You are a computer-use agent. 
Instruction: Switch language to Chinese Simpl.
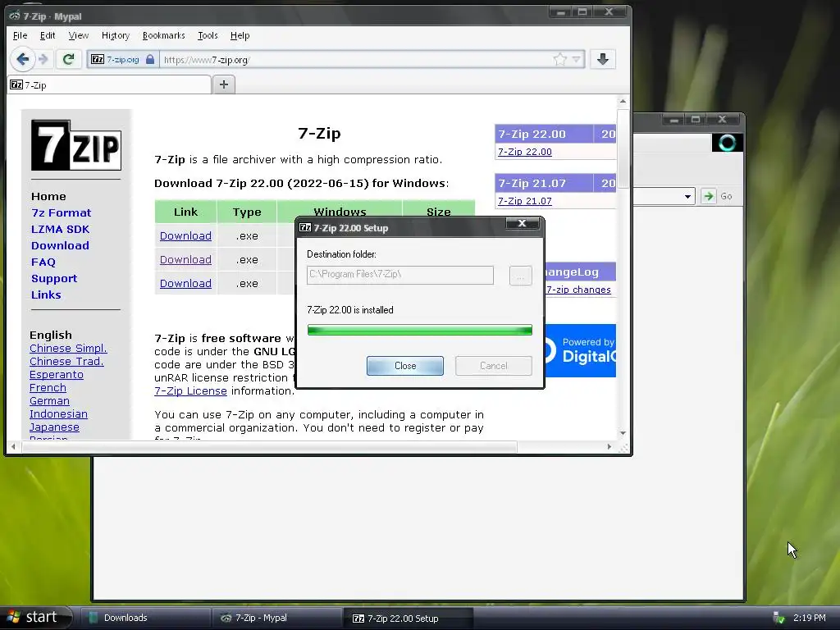68,348
